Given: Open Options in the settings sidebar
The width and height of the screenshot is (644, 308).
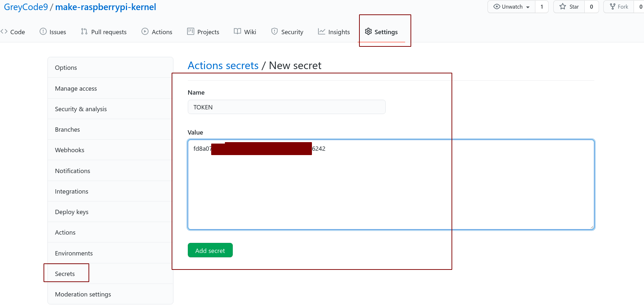Looking at the screenshot, I should (x=110, y=68).
